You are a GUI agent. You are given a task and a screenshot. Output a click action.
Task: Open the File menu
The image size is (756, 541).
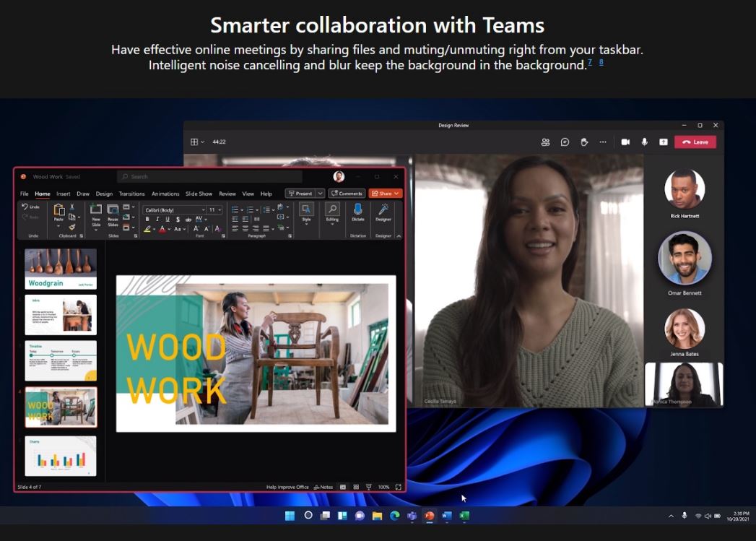pyautogui.click(x=24, y=194)
